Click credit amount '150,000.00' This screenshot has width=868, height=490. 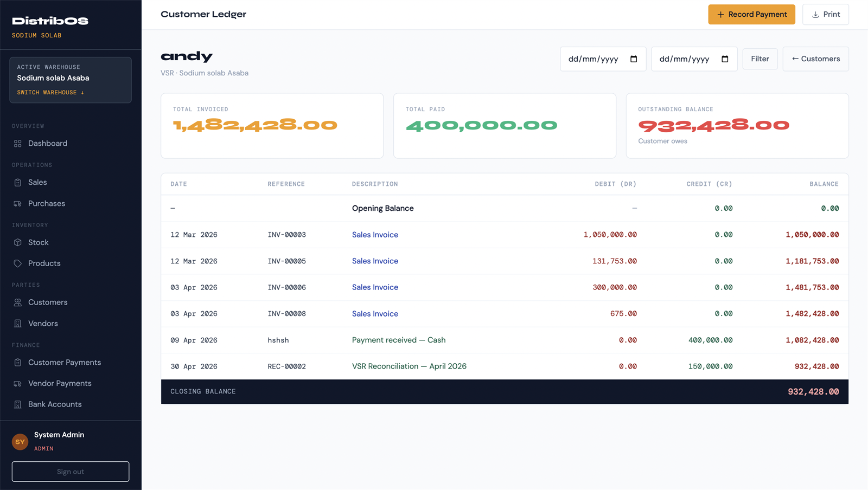711,366
